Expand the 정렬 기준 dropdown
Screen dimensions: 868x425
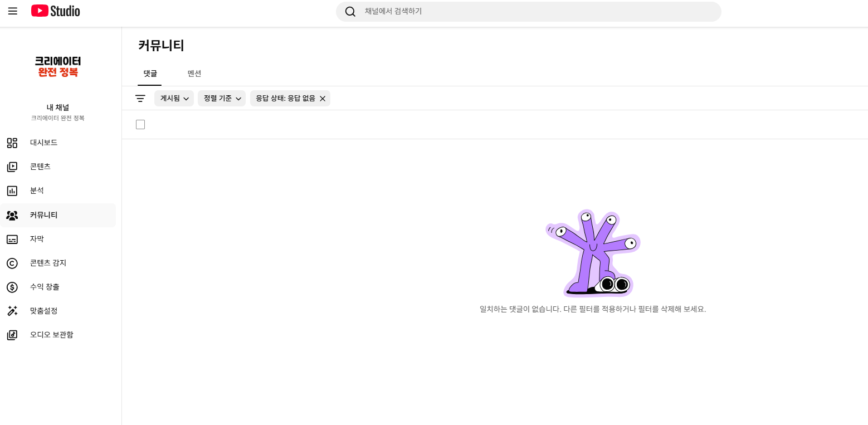(x=221, y=98)
